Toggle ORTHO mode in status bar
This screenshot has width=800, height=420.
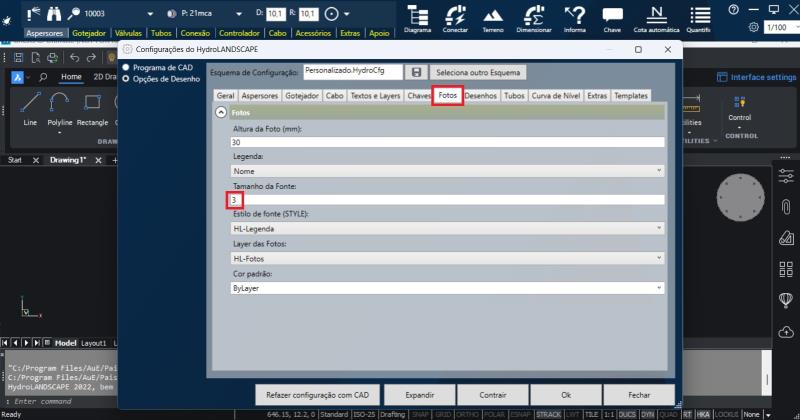(472, 414)
